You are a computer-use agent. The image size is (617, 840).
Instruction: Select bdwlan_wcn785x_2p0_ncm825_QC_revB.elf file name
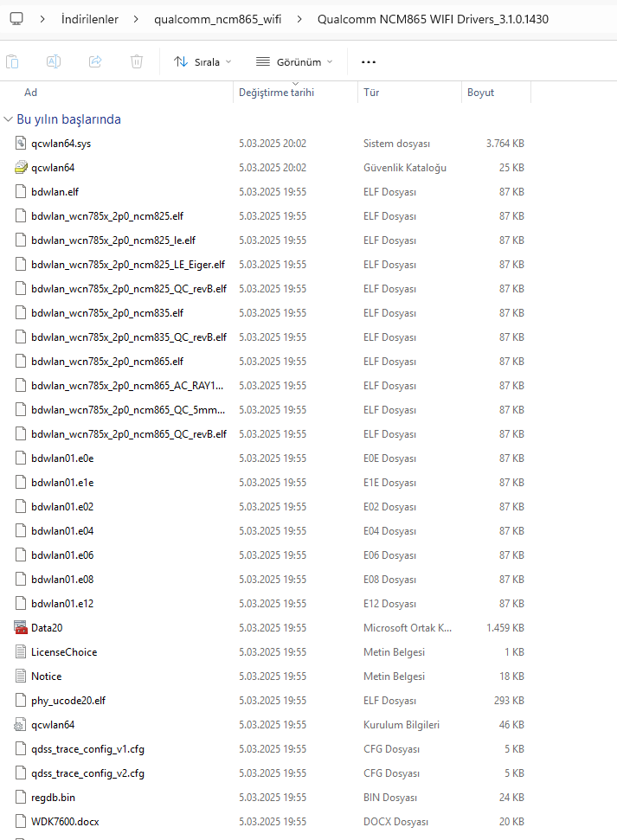point(129,288)
